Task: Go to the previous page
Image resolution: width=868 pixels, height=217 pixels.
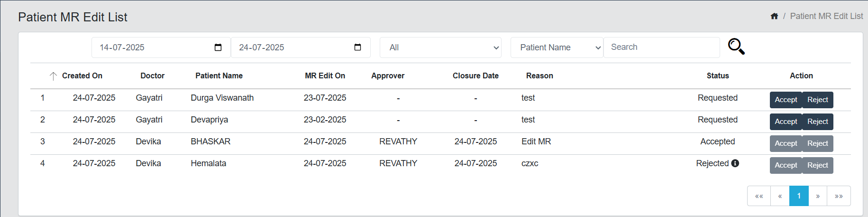Action: click(x=780, y=196)
